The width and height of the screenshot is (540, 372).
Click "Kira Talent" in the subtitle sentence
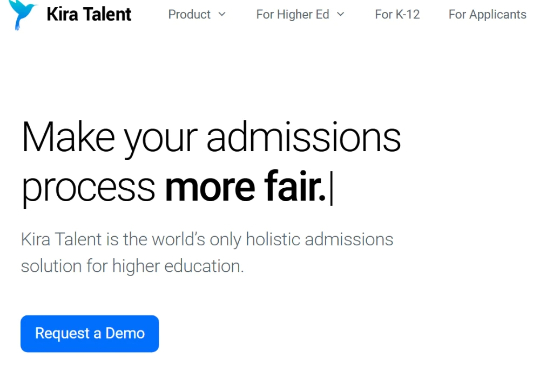tap(61, 239)
